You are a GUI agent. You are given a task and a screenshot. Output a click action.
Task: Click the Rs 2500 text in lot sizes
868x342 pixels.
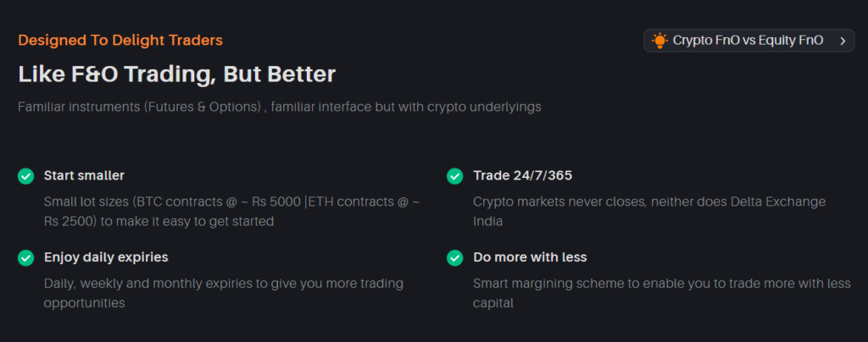[70, 222]
